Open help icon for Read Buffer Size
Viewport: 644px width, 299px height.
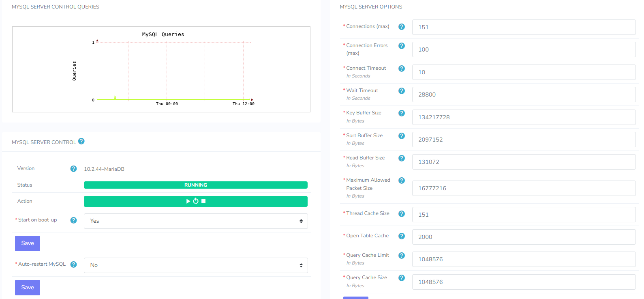pos(402,158)
